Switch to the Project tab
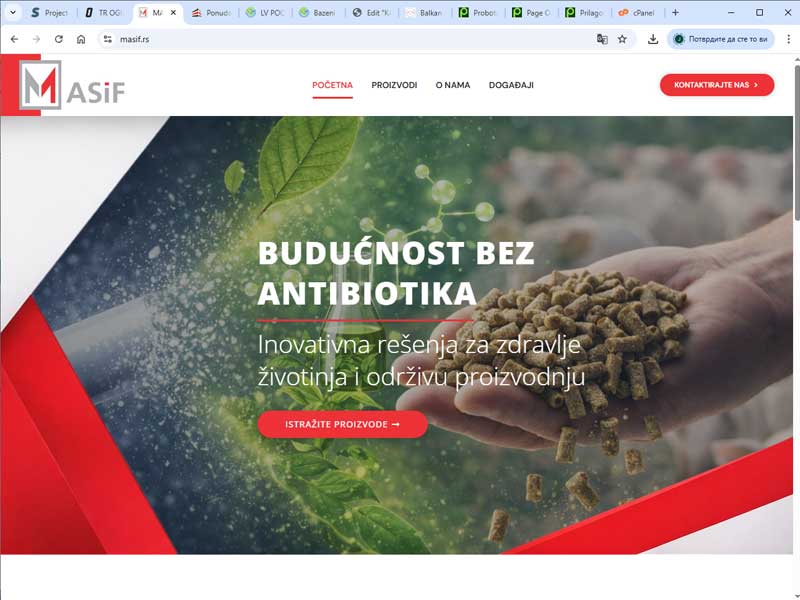This screenshot has width=800, height=600. 49,13
